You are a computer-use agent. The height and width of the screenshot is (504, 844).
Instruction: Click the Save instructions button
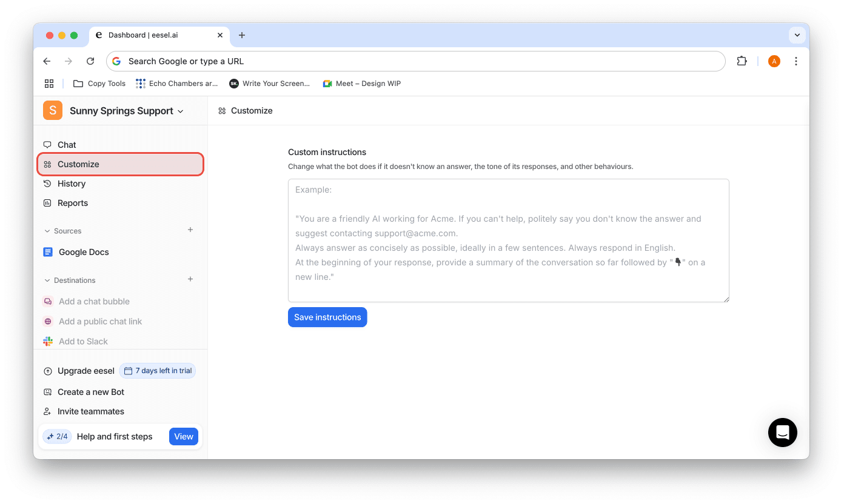coord(327,317)
